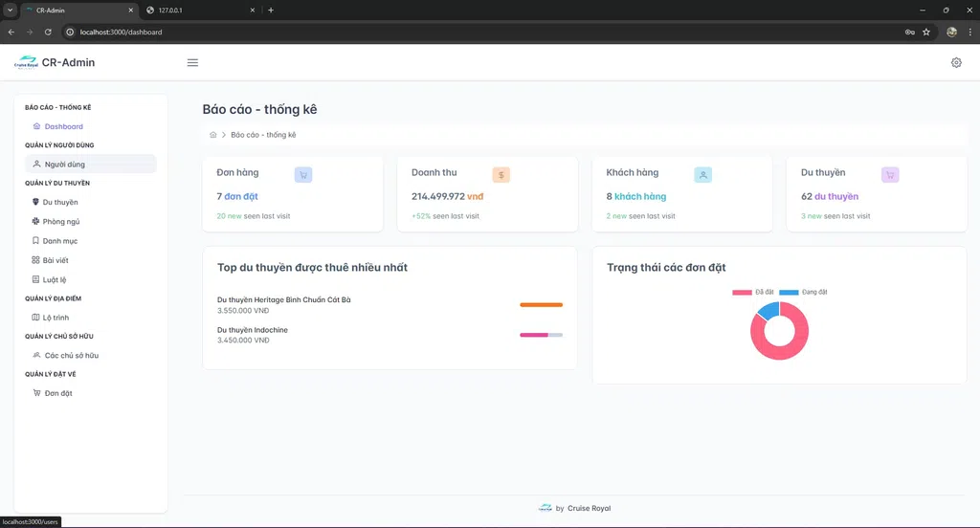The width and height of the screenshot is (980, 528).
Task: Open the settings gear icon in header
Action: (956, 62)
